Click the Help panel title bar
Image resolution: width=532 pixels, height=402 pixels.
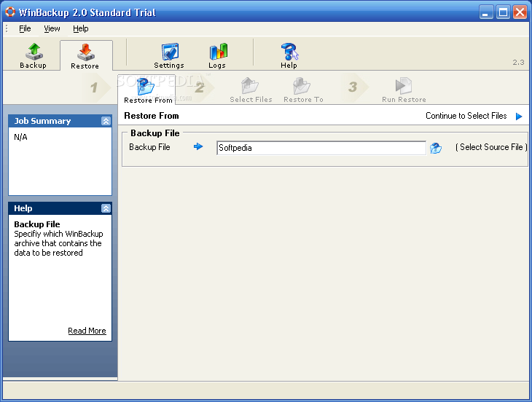pyautogui.click(x=60, y=208)
